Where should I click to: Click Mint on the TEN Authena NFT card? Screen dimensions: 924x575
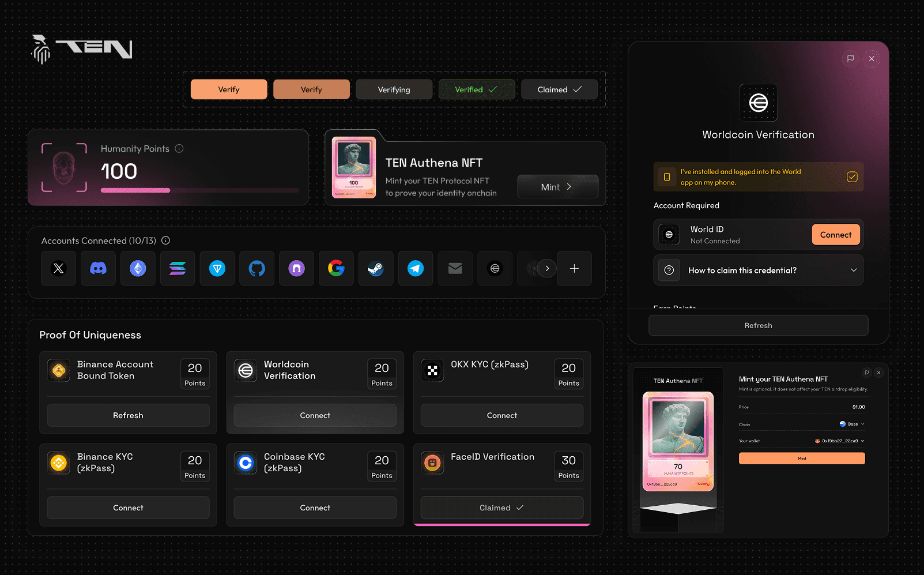(x=558, y=187)
